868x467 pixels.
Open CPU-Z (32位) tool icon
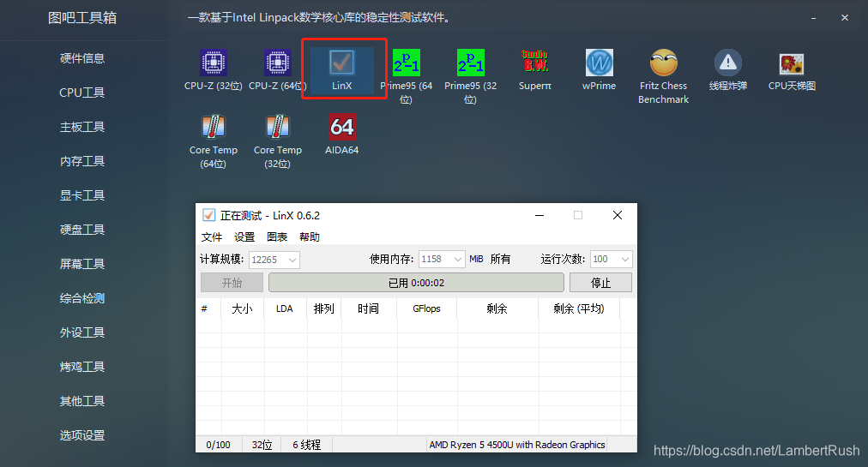pyautogui.click(x=213, y=63)
